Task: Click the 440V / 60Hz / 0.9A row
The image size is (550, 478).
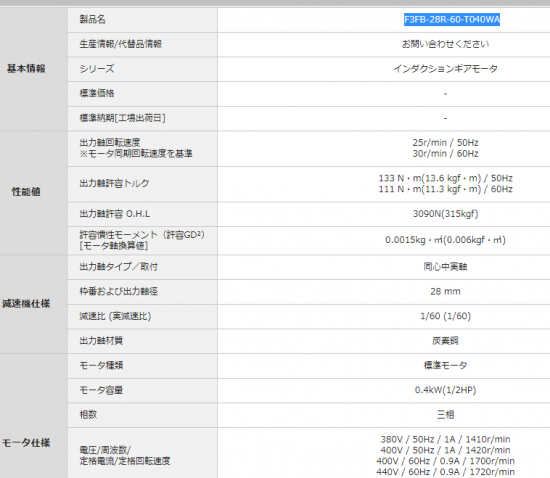Action: coord(445,472)
